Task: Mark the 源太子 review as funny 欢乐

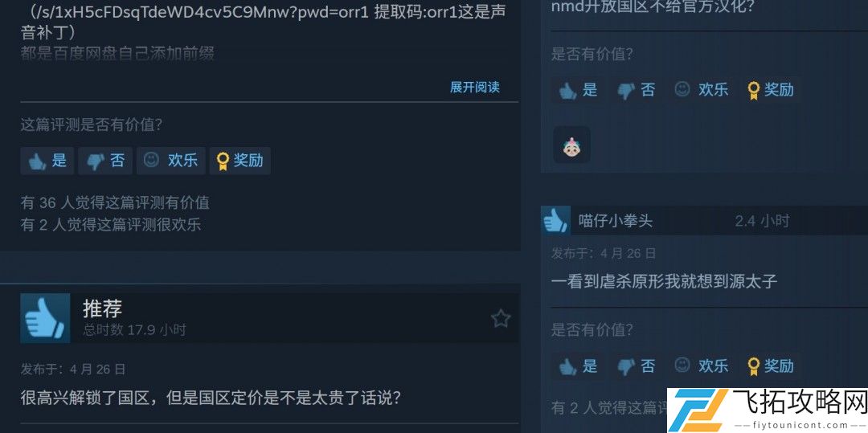Action: 701,366
